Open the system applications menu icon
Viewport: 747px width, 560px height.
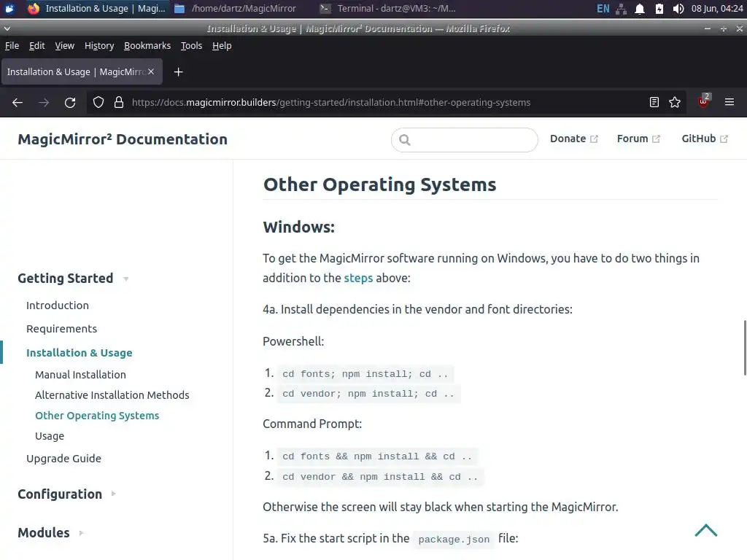point(9,9)
